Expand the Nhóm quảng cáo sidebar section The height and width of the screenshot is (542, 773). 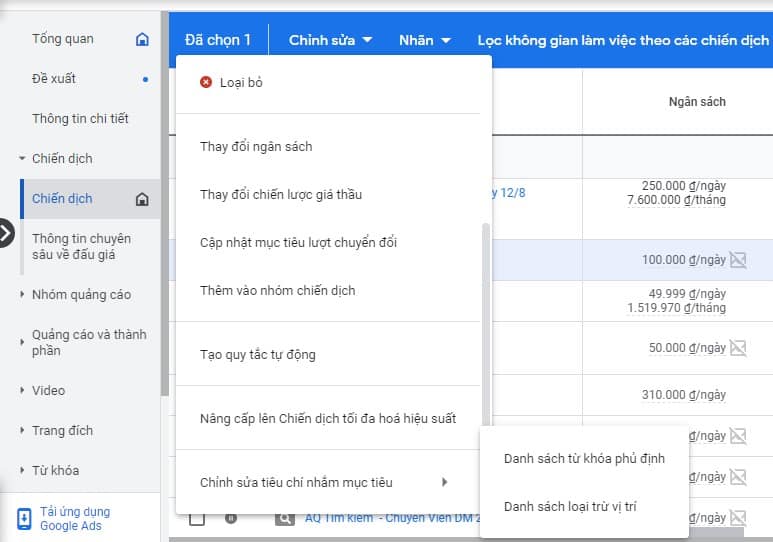click(22, 295)
